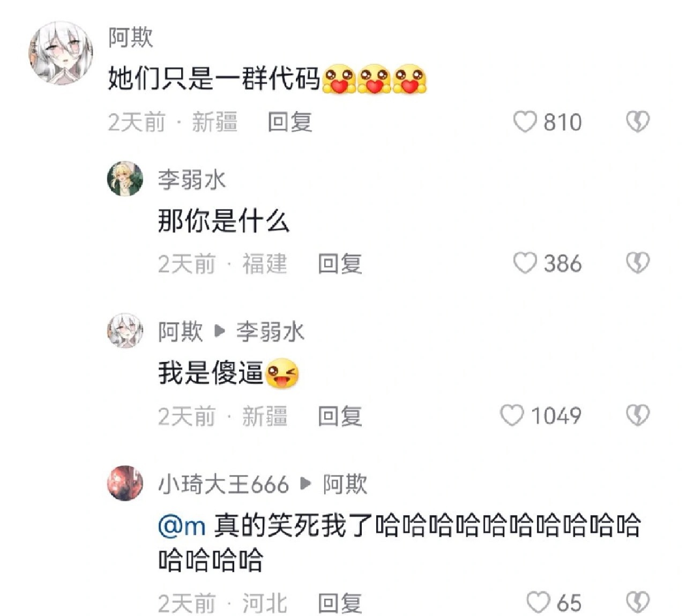Open 李弱水's username above 那你是什么

[x=191, y=180]
